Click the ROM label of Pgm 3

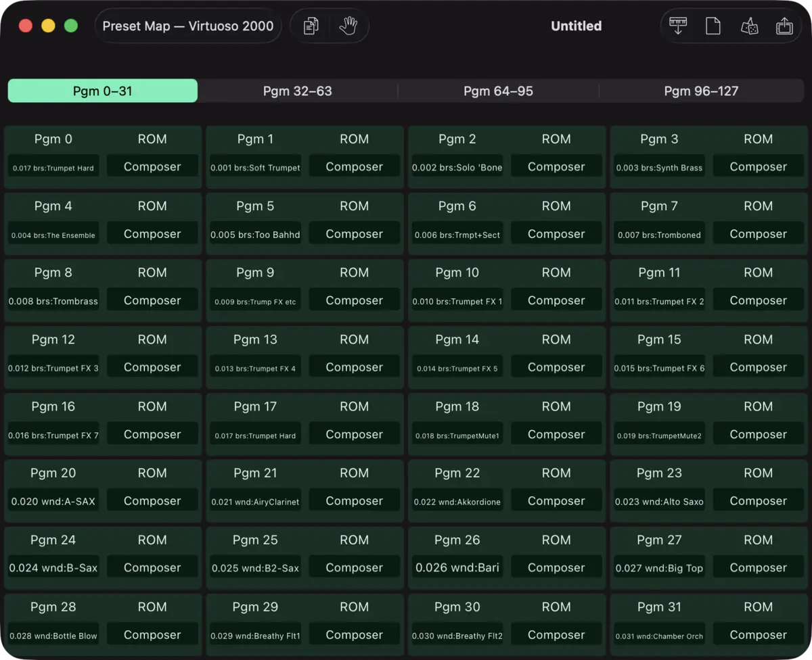pyautogui.click(x=758, y=139)
